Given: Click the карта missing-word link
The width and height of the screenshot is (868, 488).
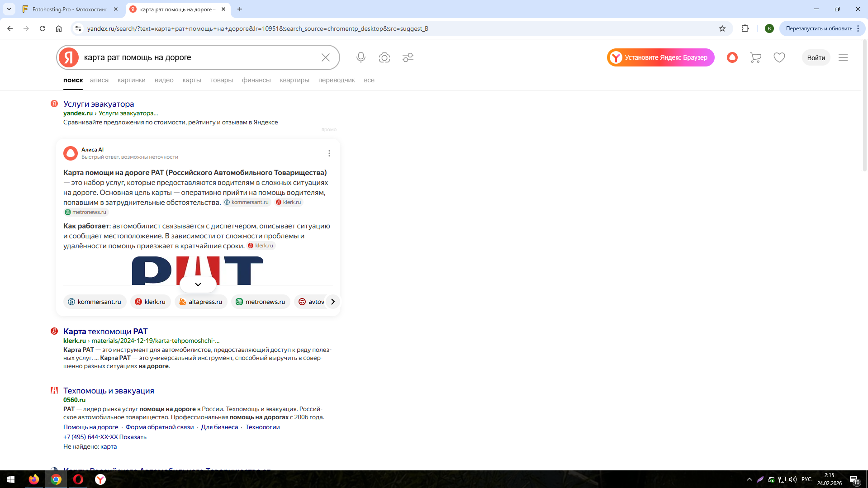Looking at the screenshot, I should pos(109,446).
